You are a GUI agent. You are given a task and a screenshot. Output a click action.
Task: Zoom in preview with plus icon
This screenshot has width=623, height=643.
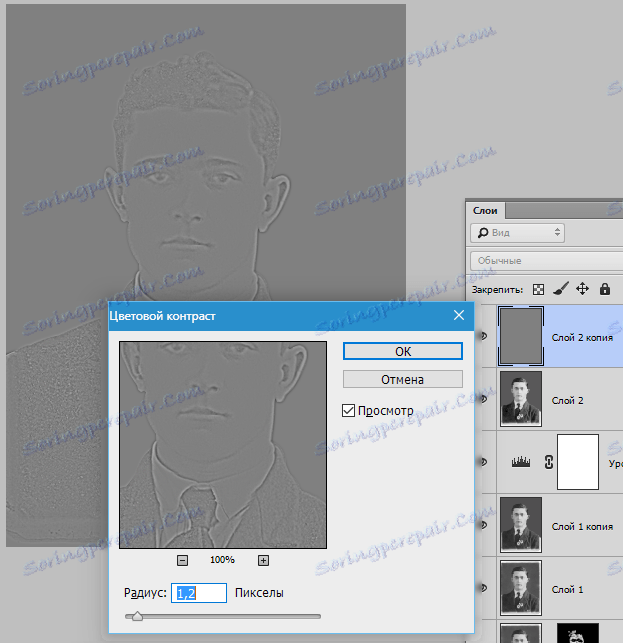(263, 560)
